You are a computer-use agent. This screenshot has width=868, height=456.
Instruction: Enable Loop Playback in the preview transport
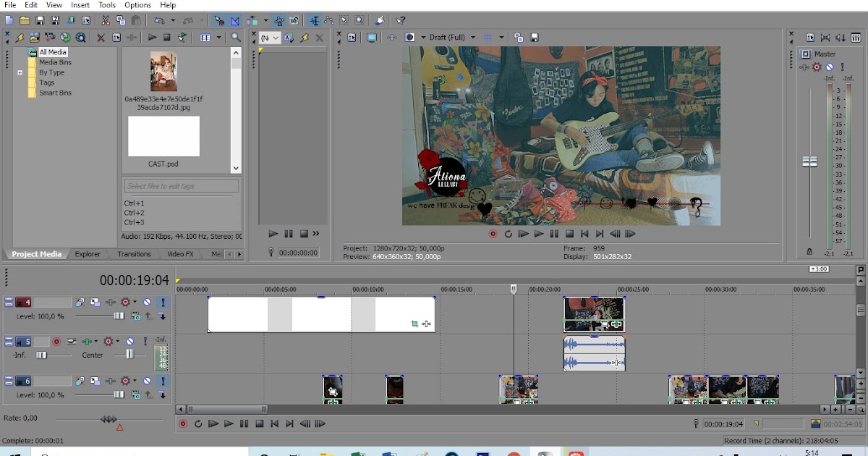pos(508,234)
